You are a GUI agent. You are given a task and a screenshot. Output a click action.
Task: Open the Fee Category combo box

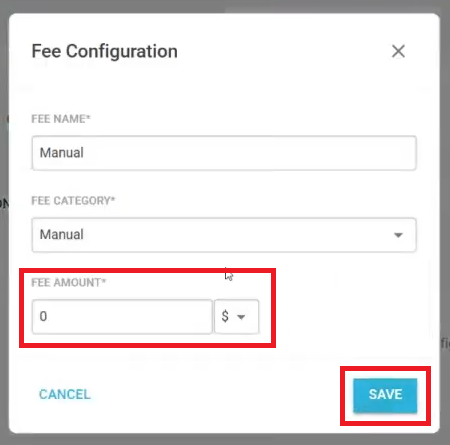(x=224, y=235)
